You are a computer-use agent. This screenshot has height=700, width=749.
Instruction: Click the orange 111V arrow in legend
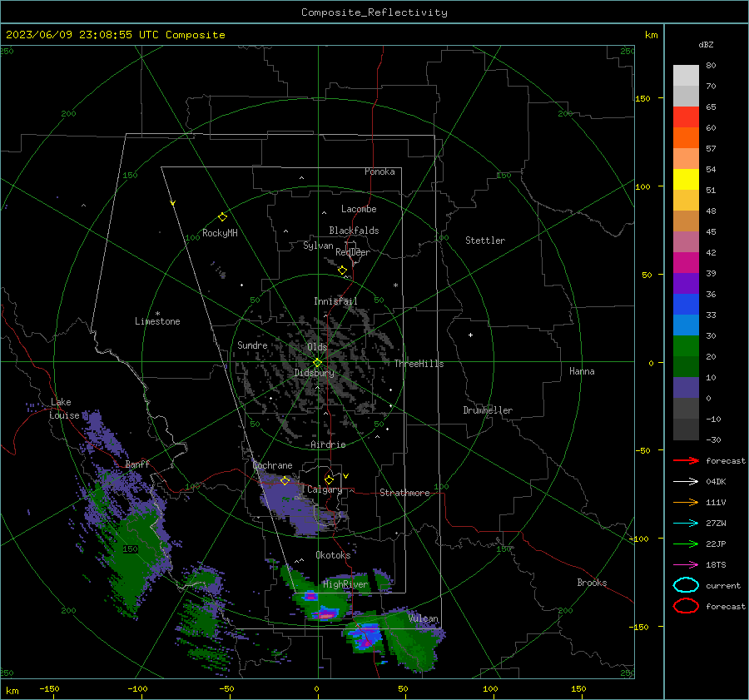click(x=686, y=502)
